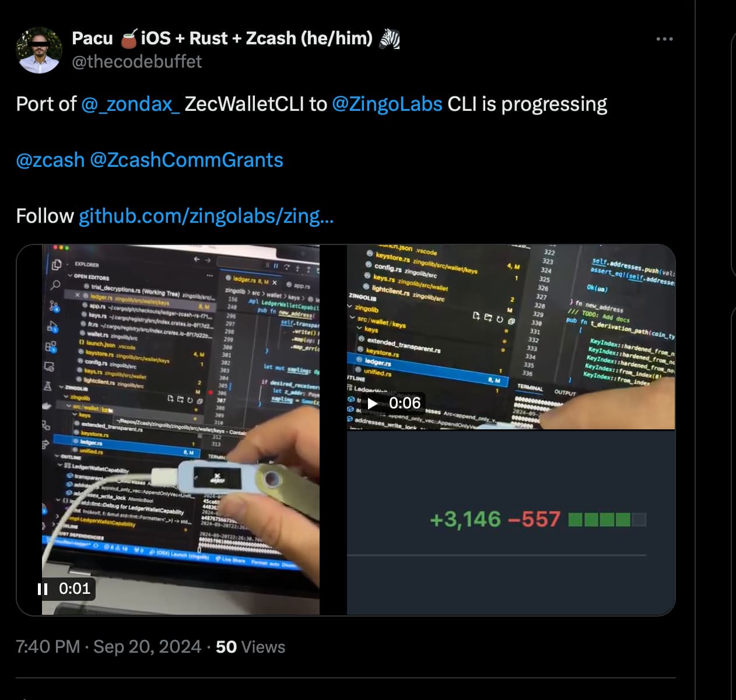
Task: Click the @thecodebuffet handle
Action: 136,61
